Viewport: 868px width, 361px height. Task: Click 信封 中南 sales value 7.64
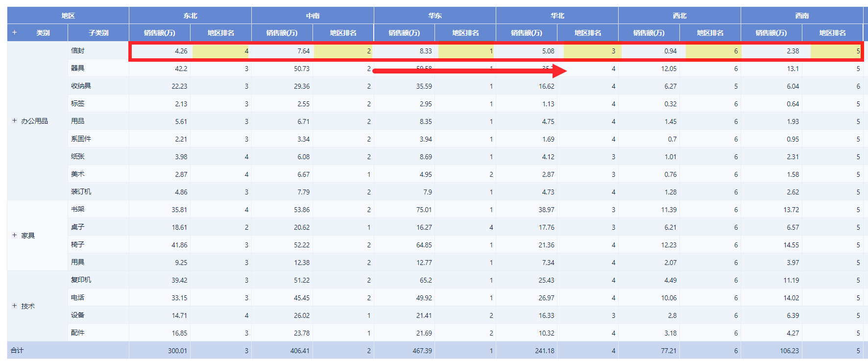pos(303,51)
